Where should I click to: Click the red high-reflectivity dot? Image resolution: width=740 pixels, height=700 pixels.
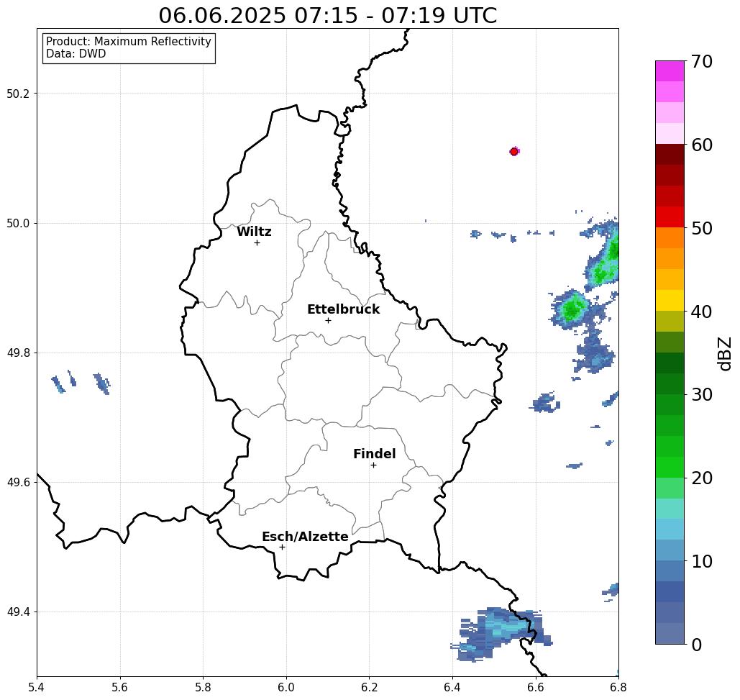coord(514,152)
